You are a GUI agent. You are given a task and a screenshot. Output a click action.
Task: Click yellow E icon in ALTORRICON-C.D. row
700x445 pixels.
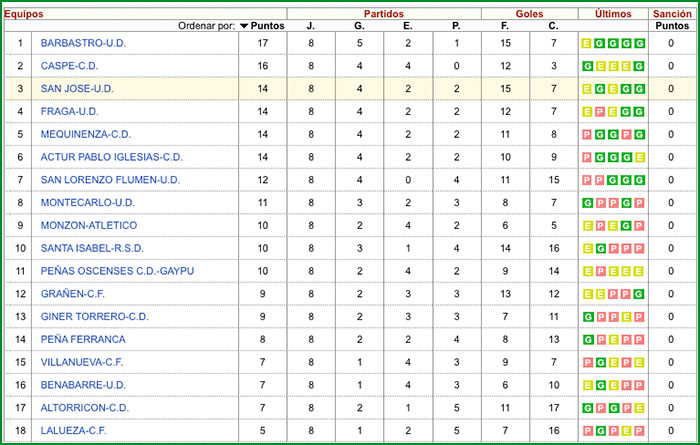tap(638, 408)
